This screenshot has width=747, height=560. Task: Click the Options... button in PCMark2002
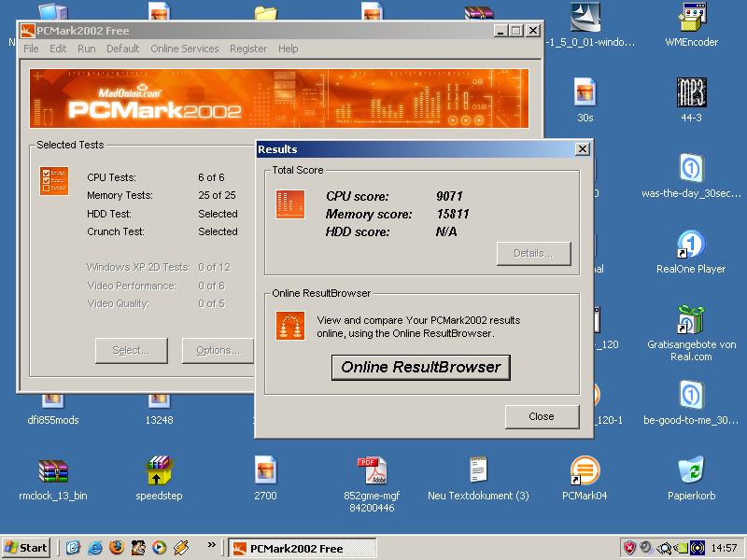point(218,351)
